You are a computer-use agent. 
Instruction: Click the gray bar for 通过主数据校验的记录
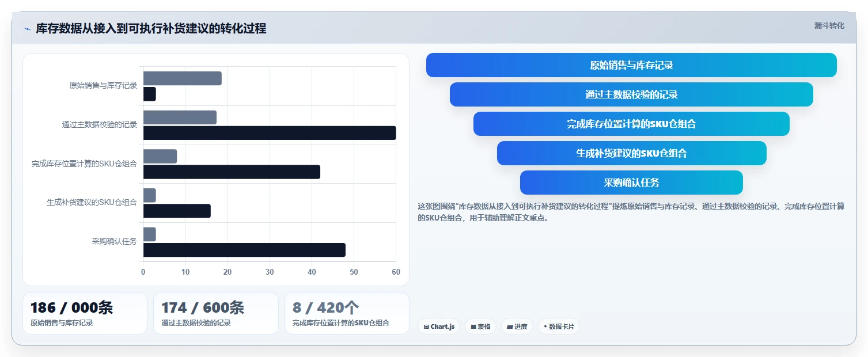[180, 117]
